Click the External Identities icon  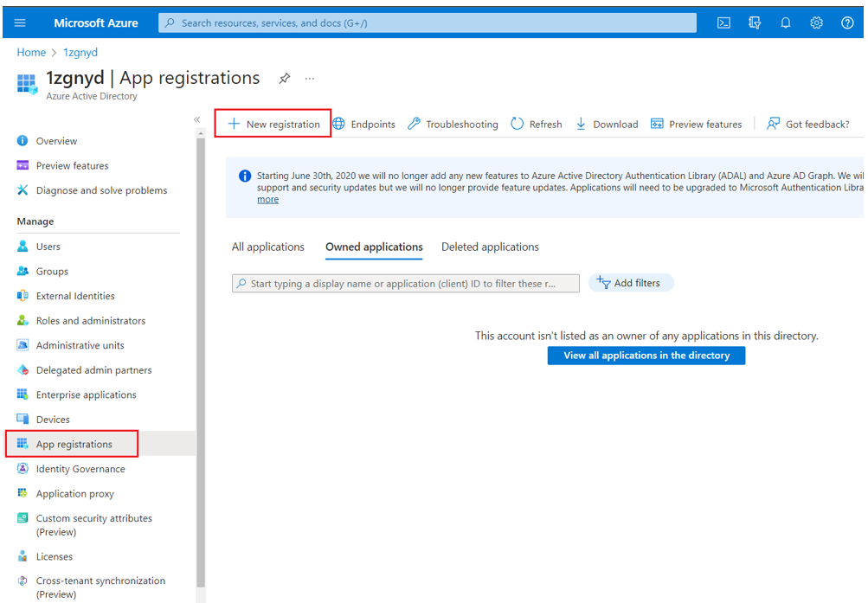[23, 295]
